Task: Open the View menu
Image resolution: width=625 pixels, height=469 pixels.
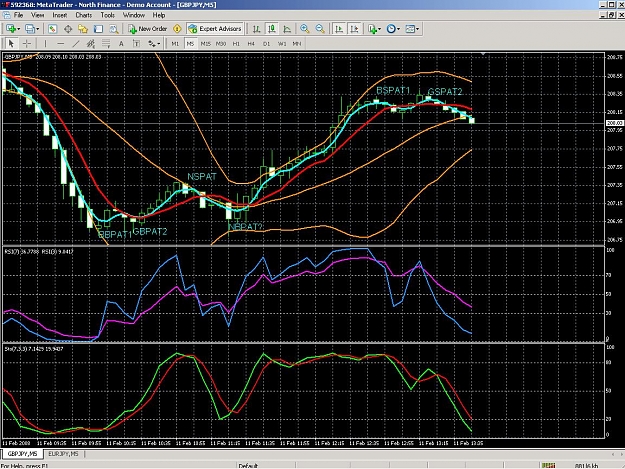Action: [x=37, y=15]
